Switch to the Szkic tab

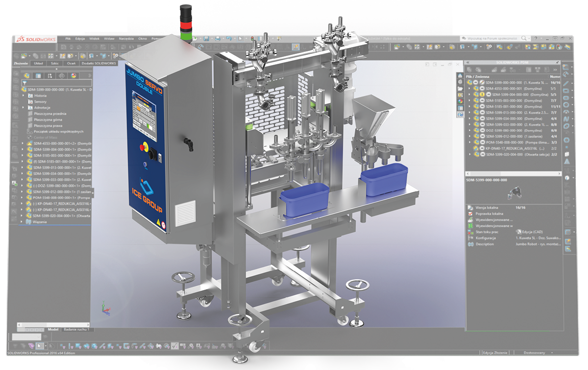(54, 64)
